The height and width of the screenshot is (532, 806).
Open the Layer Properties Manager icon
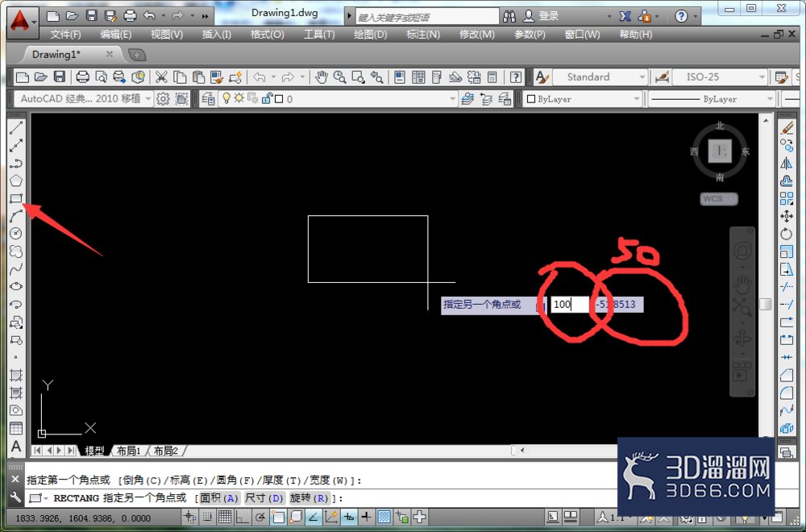208,98
